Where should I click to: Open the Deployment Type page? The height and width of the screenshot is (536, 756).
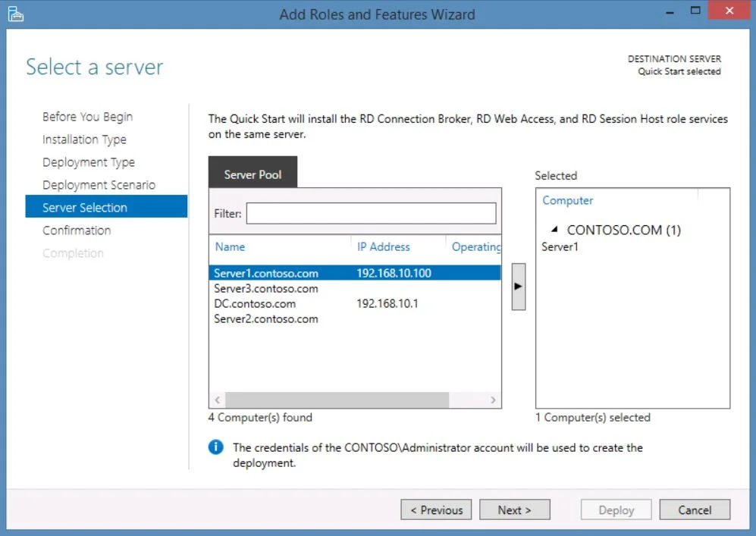(89, 161)
